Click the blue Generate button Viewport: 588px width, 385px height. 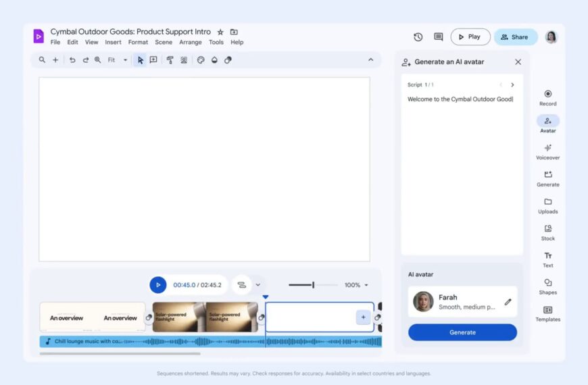462,332
